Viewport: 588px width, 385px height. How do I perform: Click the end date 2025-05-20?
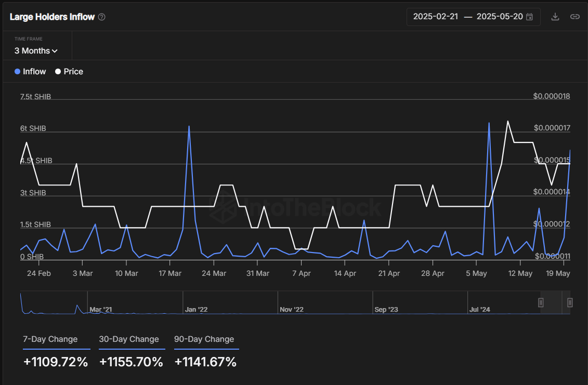coord(499,17)
